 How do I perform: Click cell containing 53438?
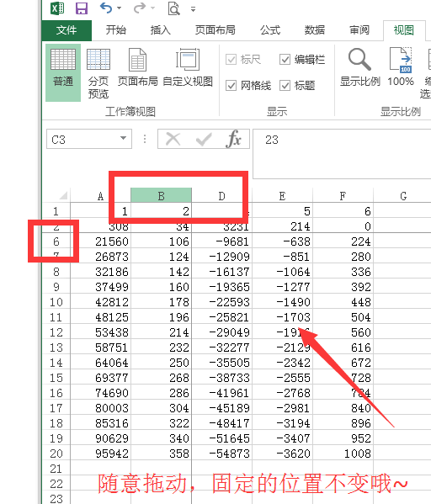[100, 332]
